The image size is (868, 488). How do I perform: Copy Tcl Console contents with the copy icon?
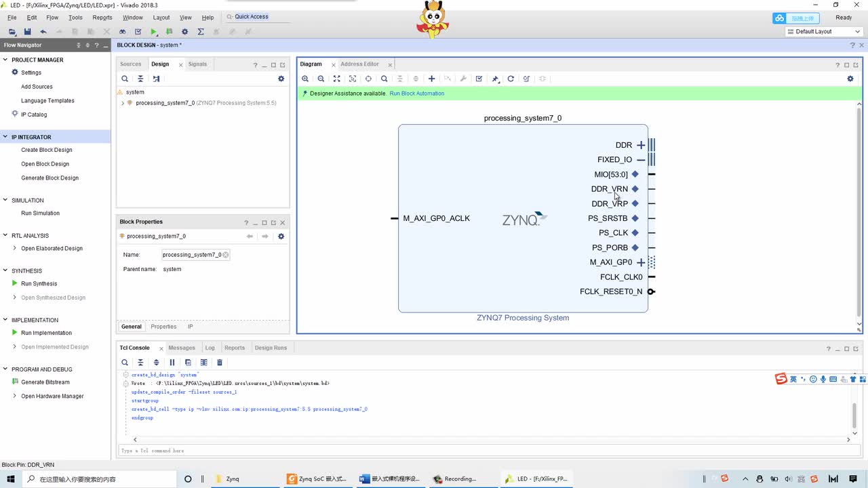[x=188, y=363]
